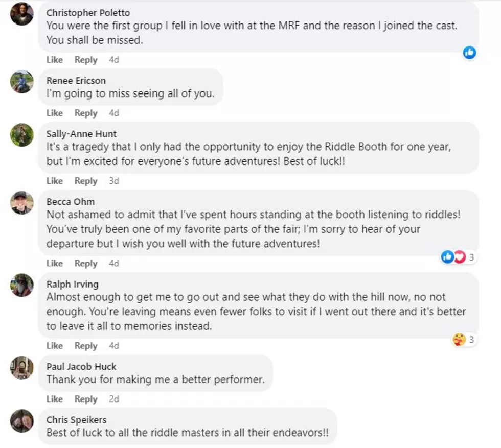The height and width of the screenshot is (448, 501).
Task: Click the 3d timestamp on Sally-Anne Hunt's comment
Action: pos(114,181)
